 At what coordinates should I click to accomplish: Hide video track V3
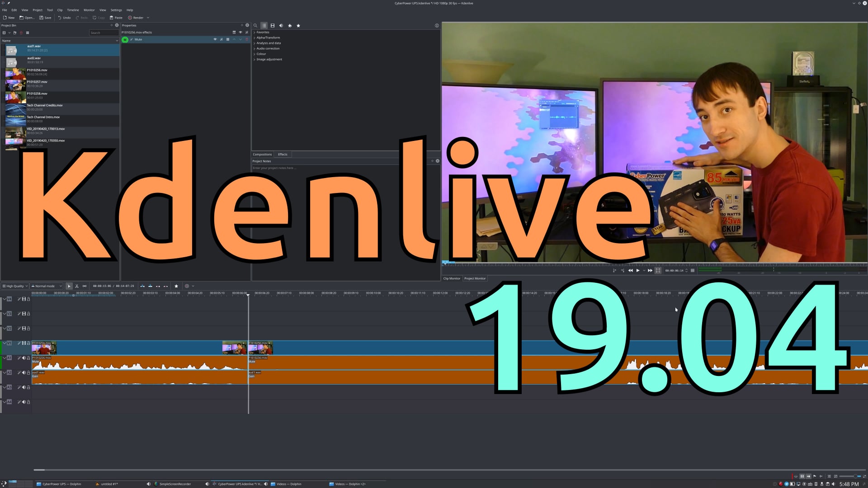[x=24, y=314]
